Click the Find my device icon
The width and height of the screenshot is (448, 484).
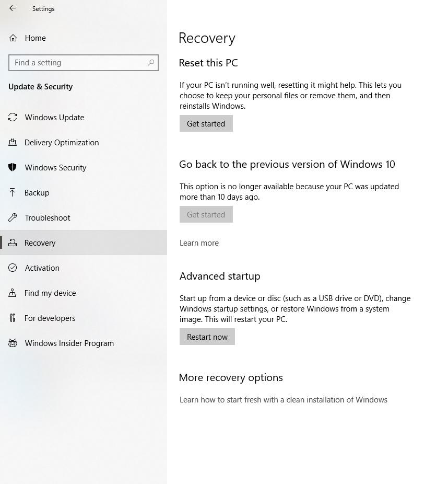click(13, 293)
